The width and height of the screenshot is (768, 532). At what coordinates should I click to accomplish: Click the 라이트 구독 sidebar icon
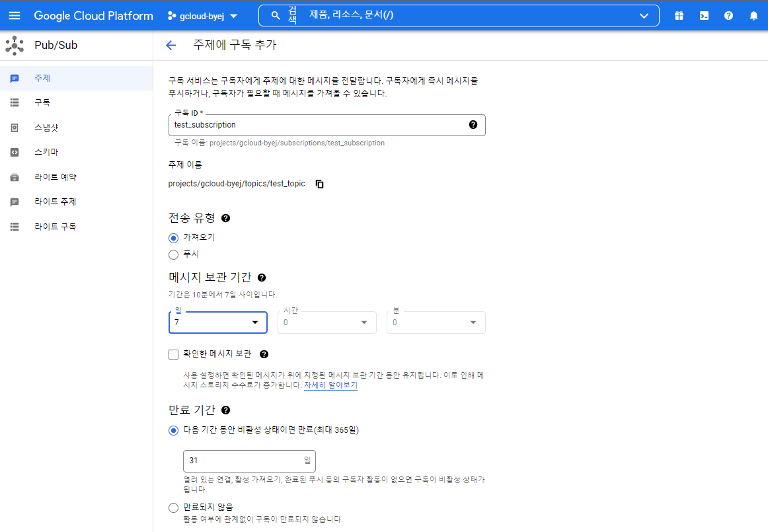[15, 226]
